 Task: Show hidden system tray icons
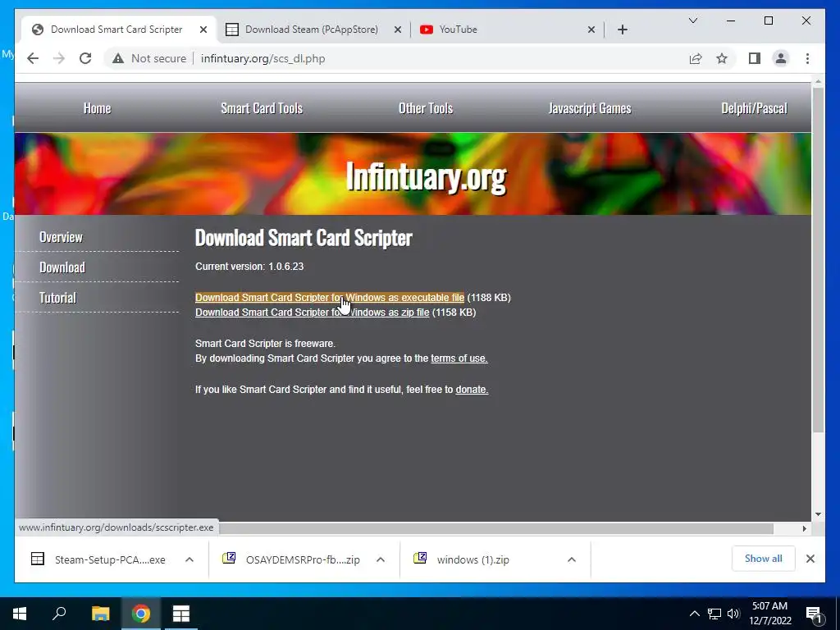point(694,614)
